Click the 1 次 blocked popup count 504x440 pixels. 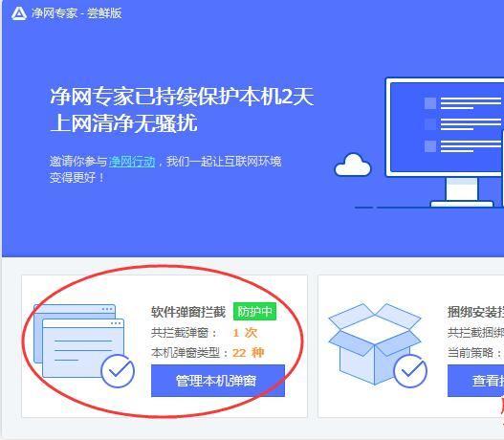coord(245,333)
